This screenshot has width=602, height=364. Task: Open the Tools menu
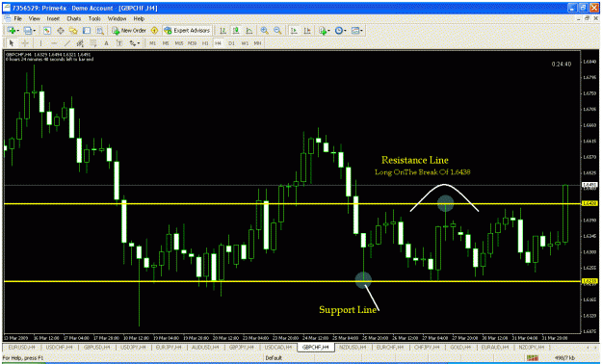tap(94, 18)
